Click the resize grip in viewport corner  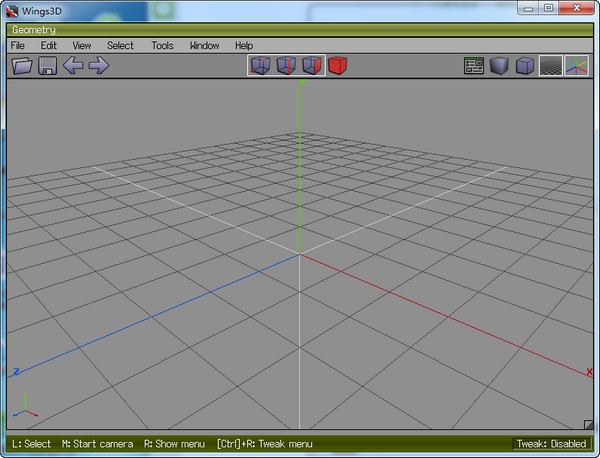(x=587, y=425)
